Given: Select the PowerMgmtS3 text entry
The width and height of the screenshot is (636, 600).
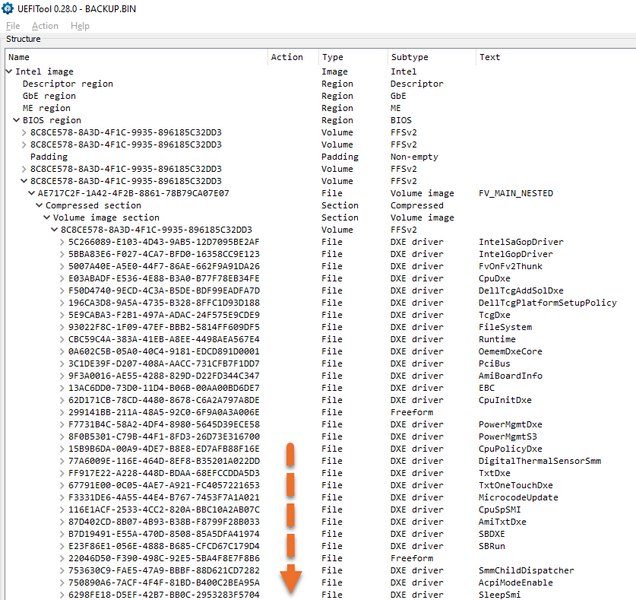Looking at the screenshot, I should pos(507,437).
